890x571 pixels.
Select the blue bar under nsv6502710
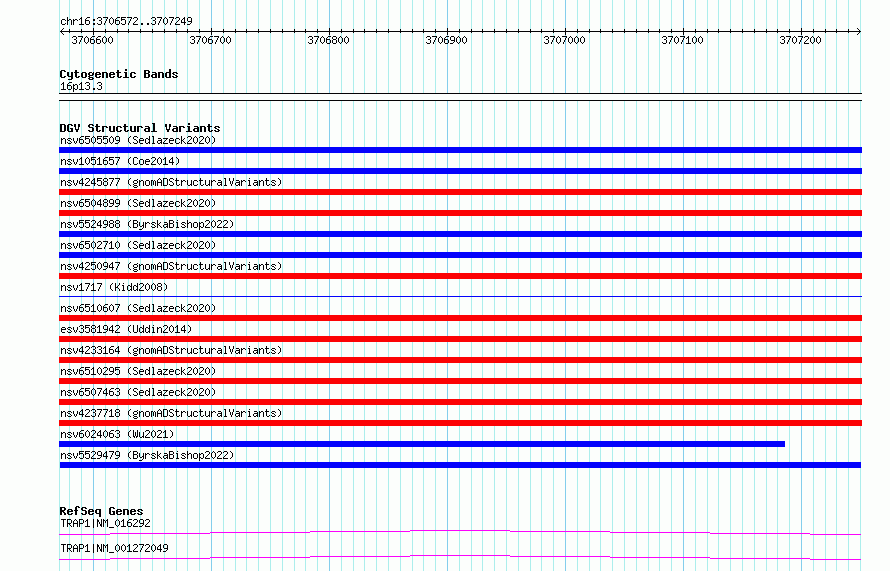coord(460,255)
